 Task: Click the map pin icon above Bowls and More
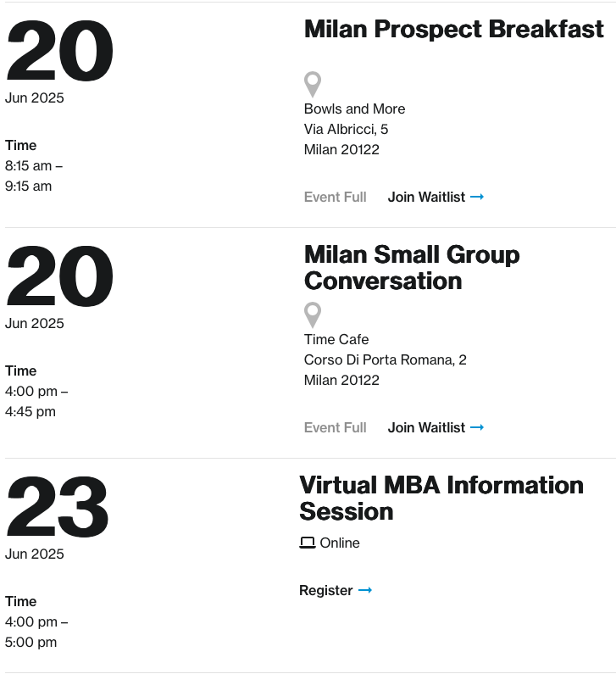313,84
